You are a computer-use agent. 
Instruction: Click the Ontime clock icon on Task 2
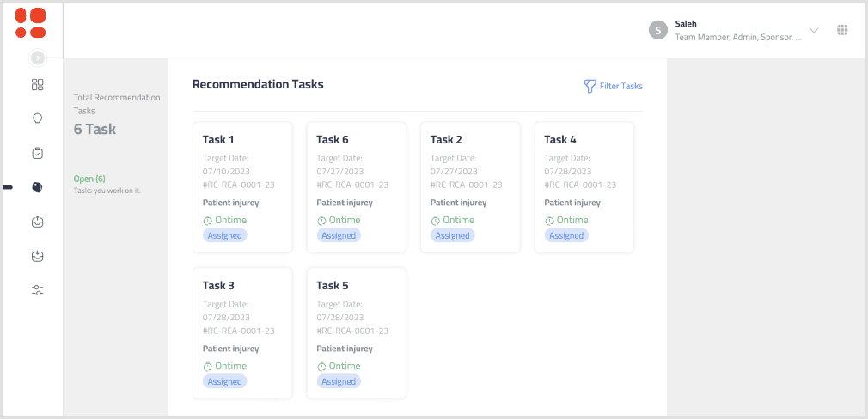(436, 221)
